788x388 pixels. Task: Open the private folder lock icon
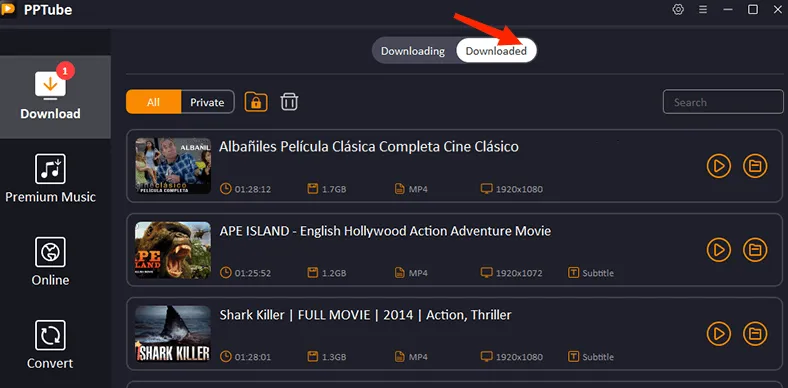tap(256, 102)
